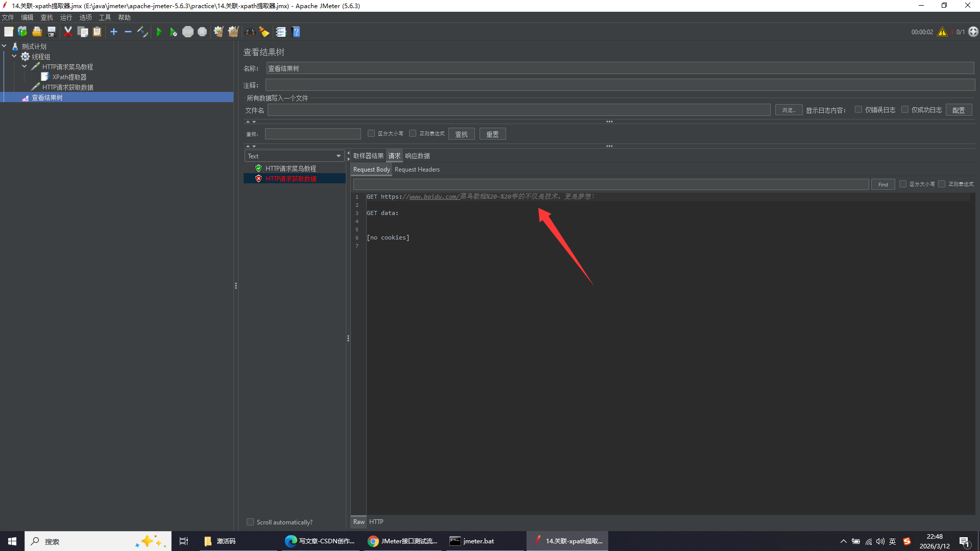Screen dimensions: 980x551
Task: Click Start no pauses icon
Action: tap(173, 32)
